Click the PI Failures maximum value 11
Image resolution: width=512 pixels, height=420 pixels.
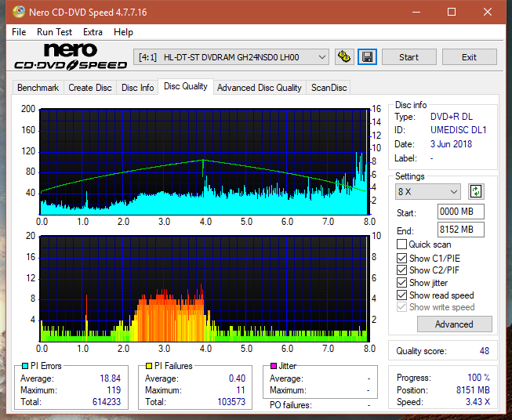coord(241,389)
